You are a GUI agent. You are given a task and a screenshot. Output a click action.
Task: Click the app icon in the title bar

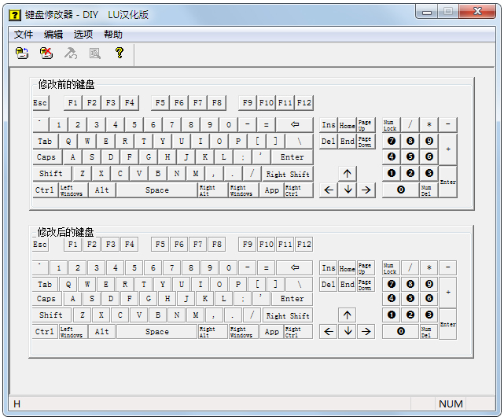point(15,15)
